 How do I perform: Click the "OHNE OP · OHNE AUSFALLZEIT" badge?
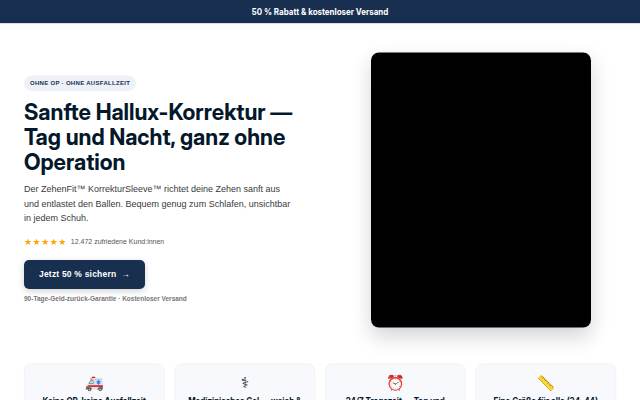tap(80, 83)
